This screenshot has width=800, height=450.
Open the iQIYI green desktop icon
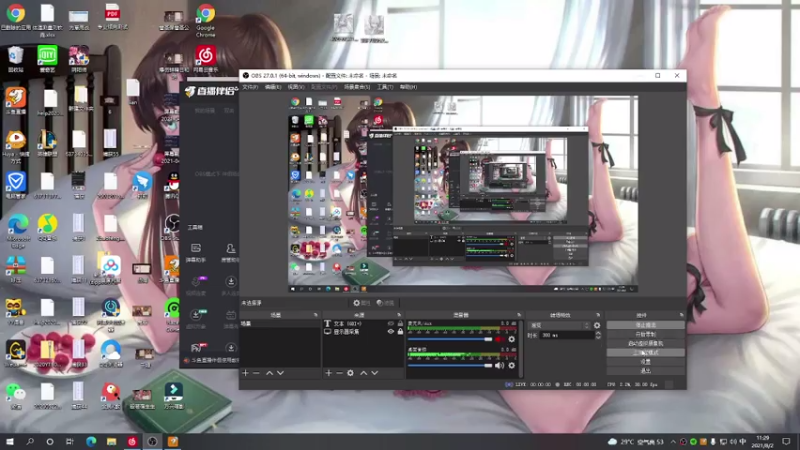(47, 59)
